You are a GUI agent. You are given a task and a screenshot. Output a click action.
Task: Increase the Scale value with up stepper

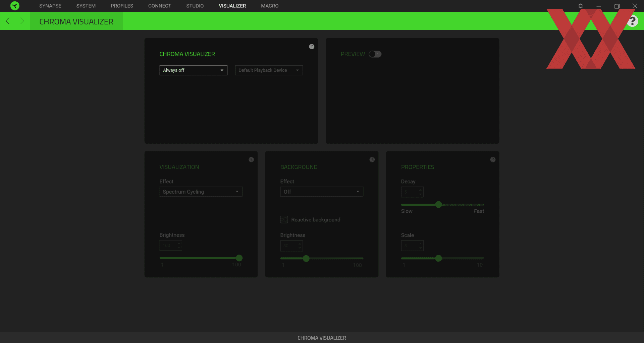[x=420, y=244]
